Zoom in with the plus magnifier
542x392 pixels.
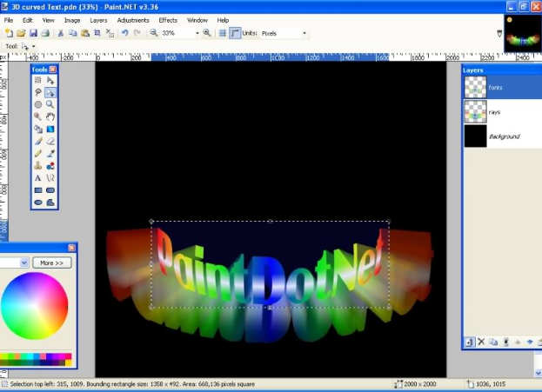pos(207,33)
